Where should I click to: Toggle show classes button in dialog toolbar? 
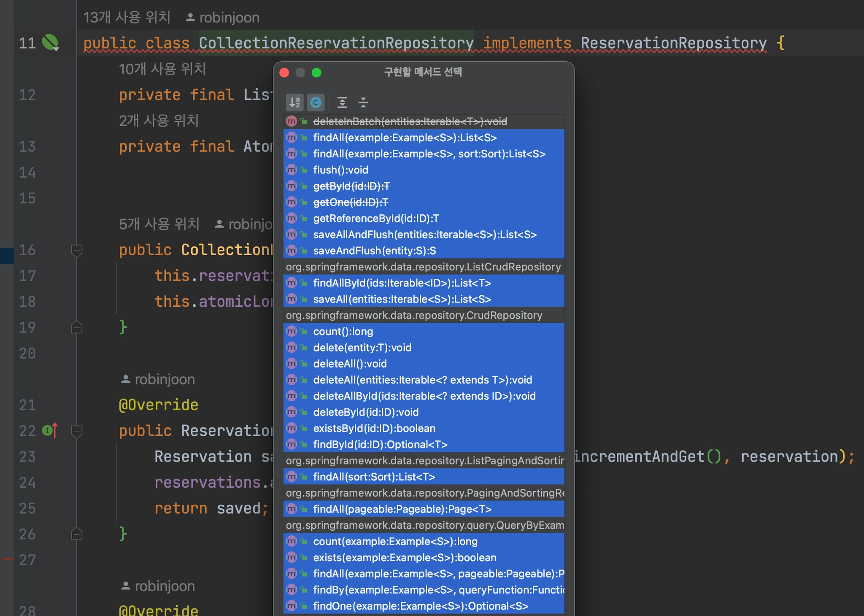pyautogui.click(x=316, y=102)
